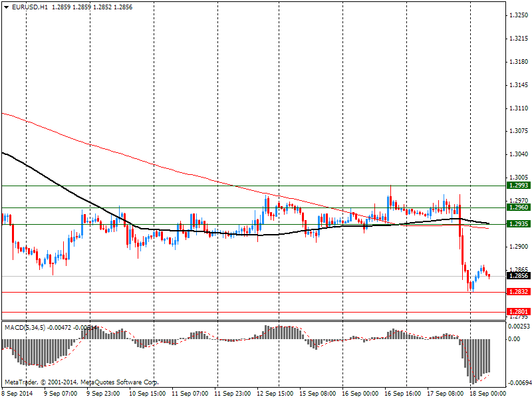Select the 1.2935 green price label
Viewport: 532px width, 399px height.
point(518,224)
